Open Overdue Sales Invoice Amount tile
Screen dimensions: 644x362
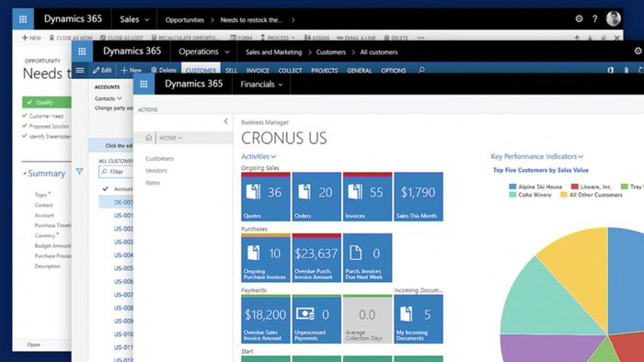point(266,319)
